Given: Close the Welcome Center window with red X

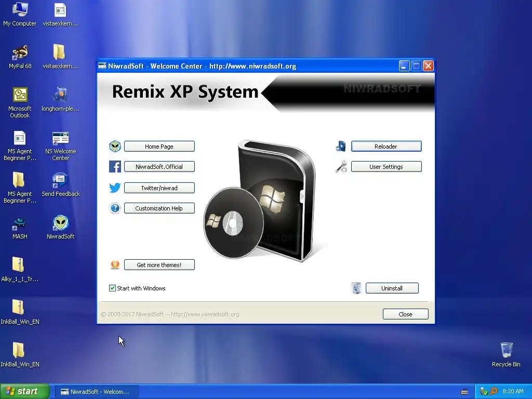Looking at the screenshot, I should click(x=428, y=66).
